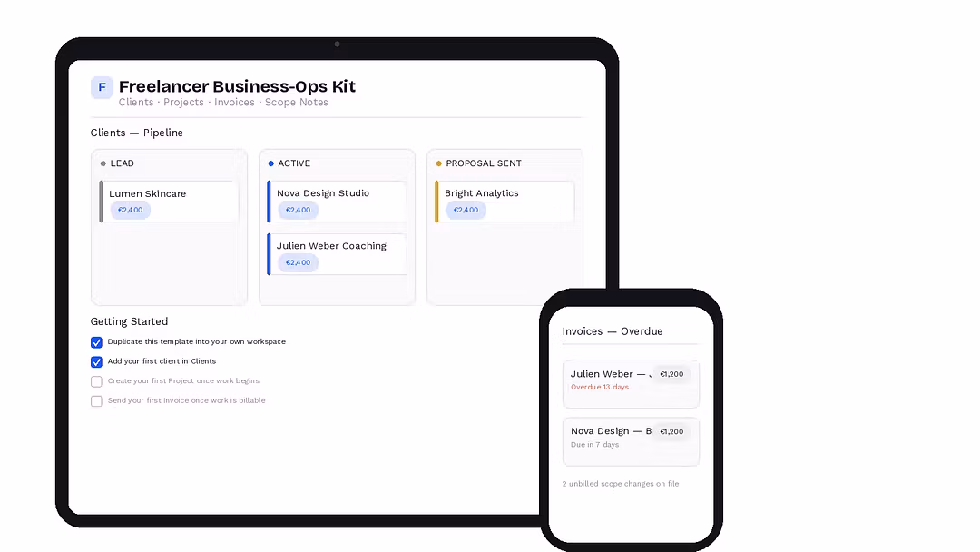
Task: Check 'Send your first Invoice once work is billable'
Action: [x=96, y=401]
